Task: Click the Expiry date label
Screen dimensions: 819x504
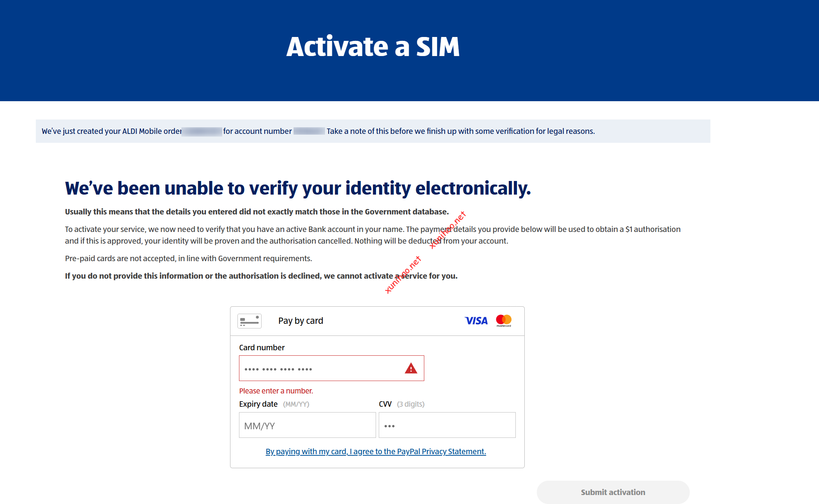Action: pos(258,404)
